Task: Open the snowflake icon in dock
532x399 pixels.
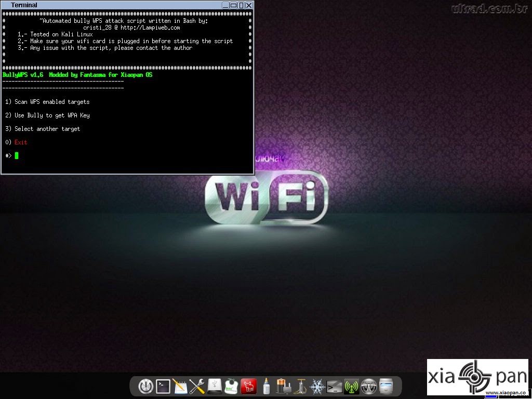Action: pyautogui.click(x=317, y=387)
